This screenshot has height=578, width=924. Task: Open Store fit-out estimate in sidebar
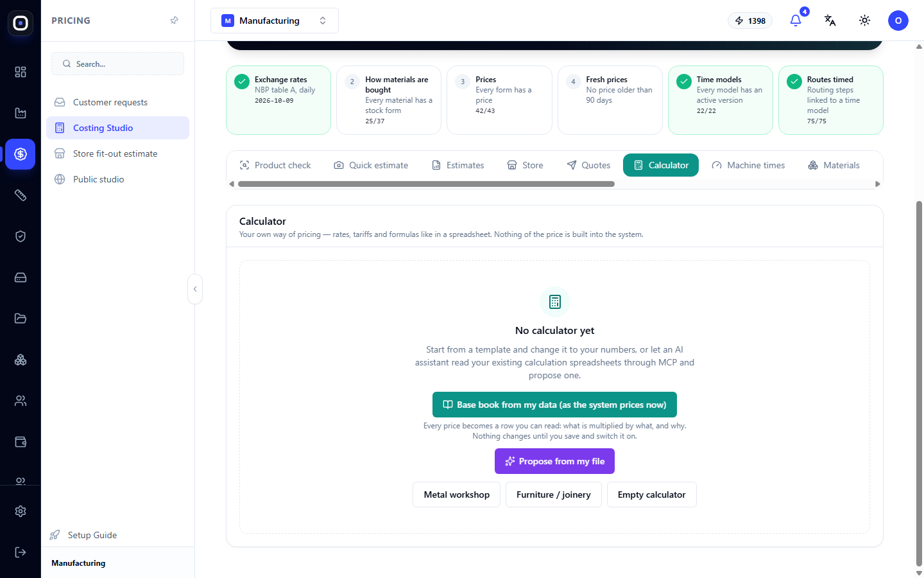click(x=117, y=153)
